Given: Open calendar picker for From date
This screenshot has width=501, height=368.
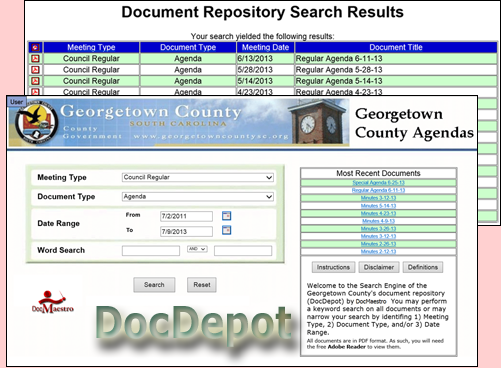Looking at the screenshot, I should [226, 216].
